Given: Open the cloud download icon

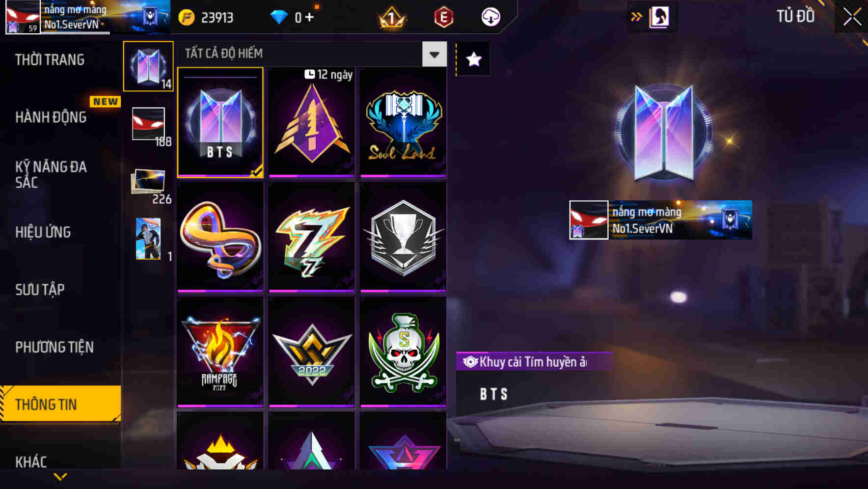Looking at the screenshot, I should click(x=490, y=17).
